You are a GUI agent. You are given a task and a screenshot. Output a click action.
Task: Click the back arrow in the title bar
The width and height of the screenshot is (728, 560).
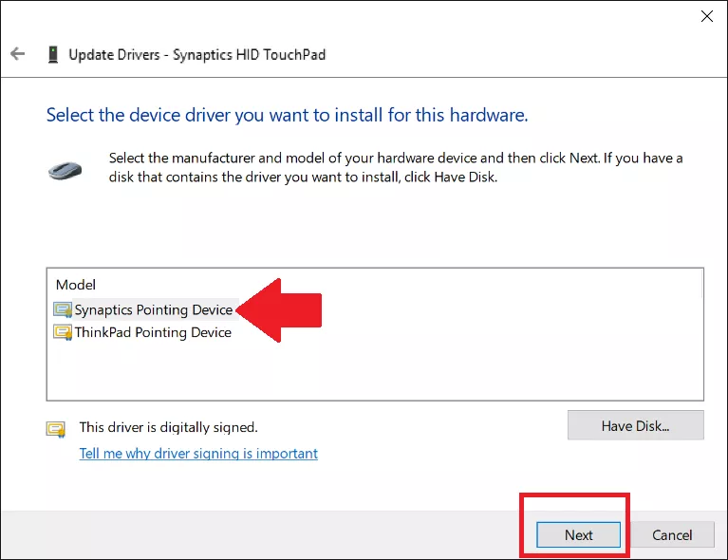tap(17, 54)
